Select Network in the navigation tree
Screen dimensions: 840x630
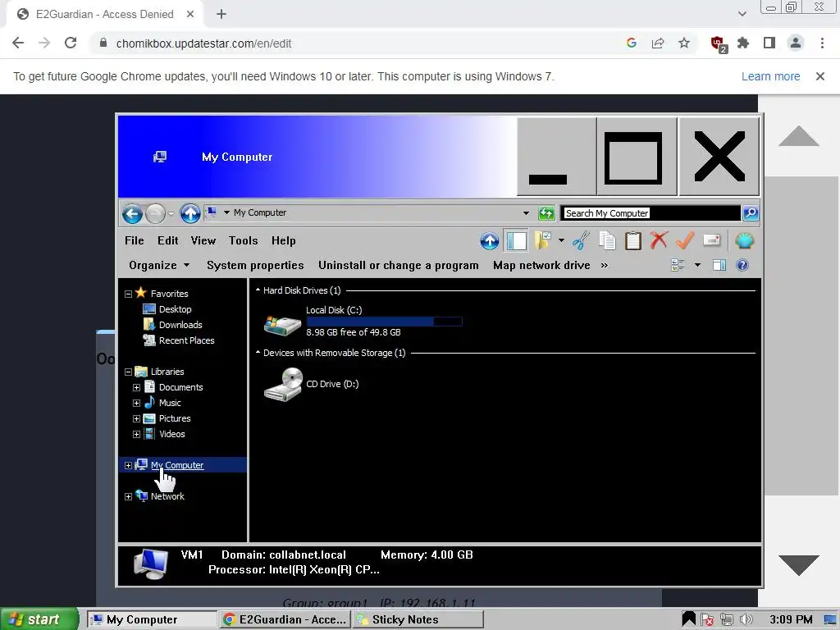(x=167, y=496)
